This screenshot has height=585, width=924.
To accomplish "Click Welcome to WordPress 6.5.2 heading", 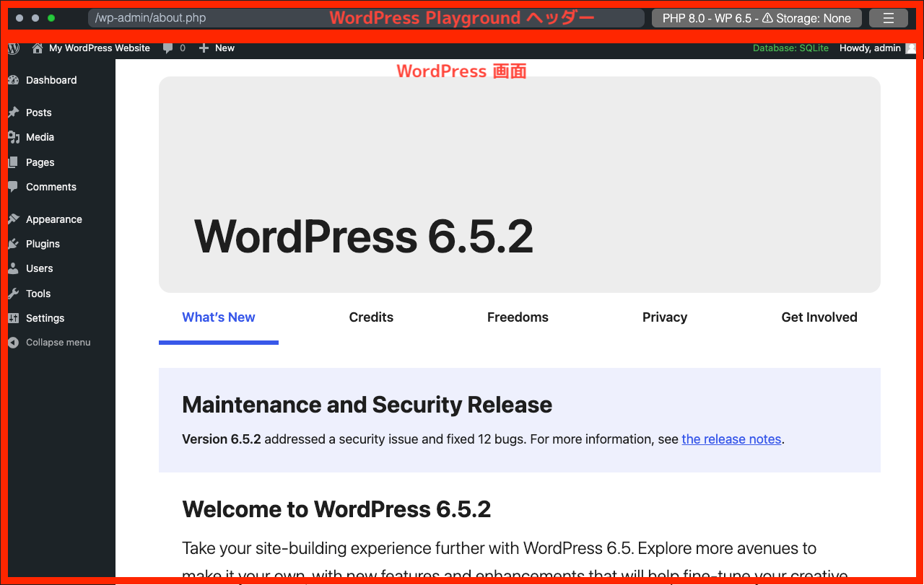I will [336, 509].
